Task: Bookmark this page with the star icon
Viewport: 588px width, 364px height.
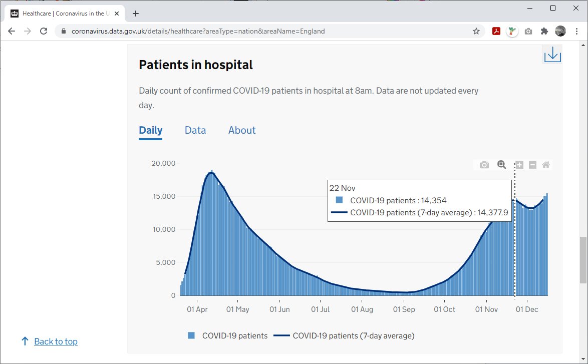Action: click(x=475, y=31)
